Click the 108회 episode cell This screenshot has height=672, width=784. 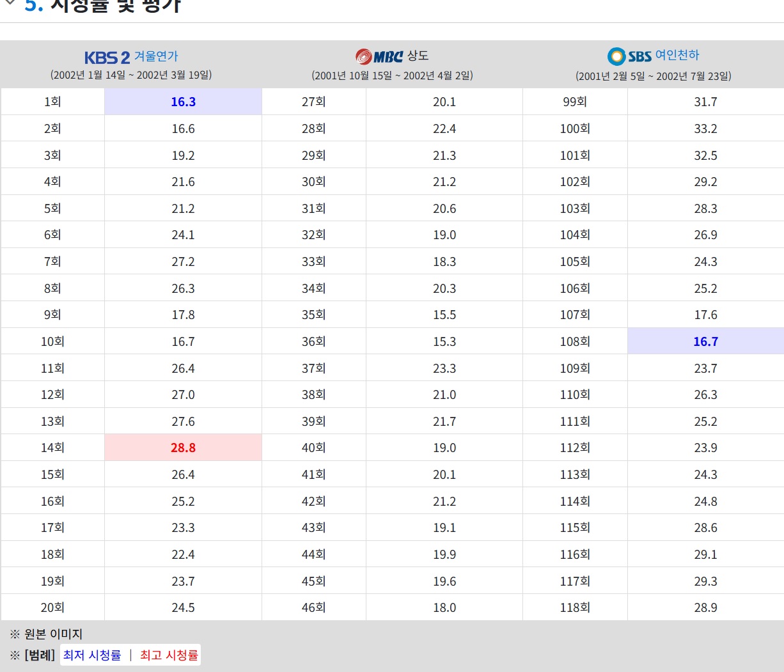point(574,341)
